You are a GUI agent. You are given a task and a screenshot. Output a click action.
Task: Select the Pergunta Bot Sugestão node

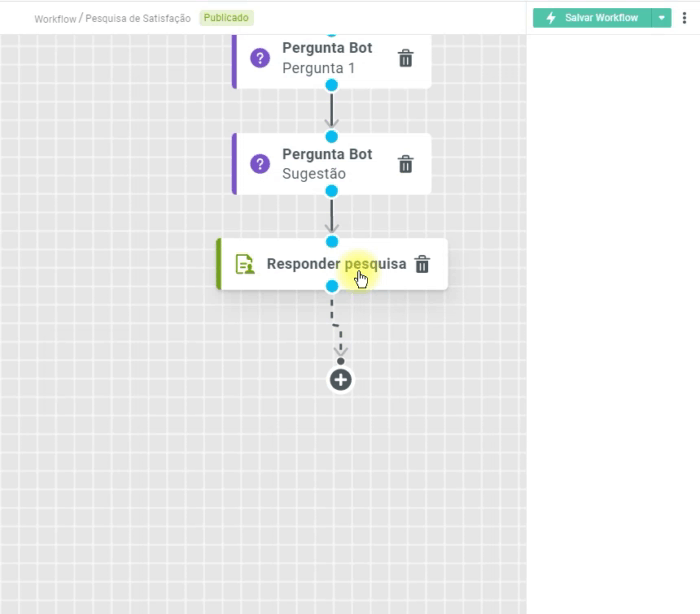coord(327,164)
